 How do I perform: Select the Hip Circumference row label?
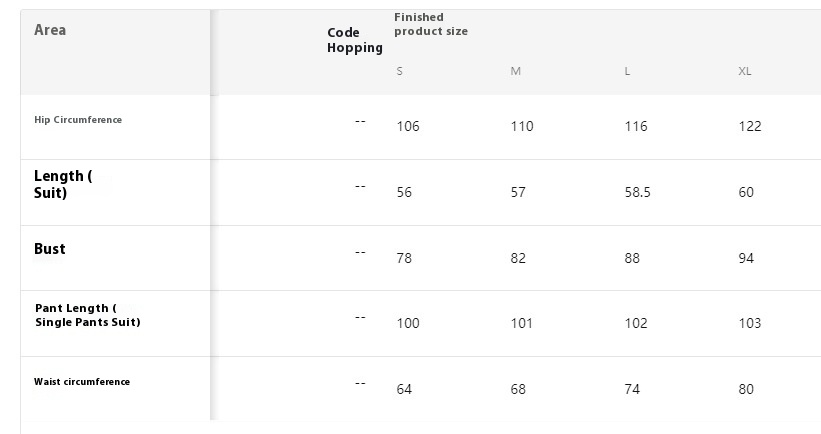(x=78, y=120)
